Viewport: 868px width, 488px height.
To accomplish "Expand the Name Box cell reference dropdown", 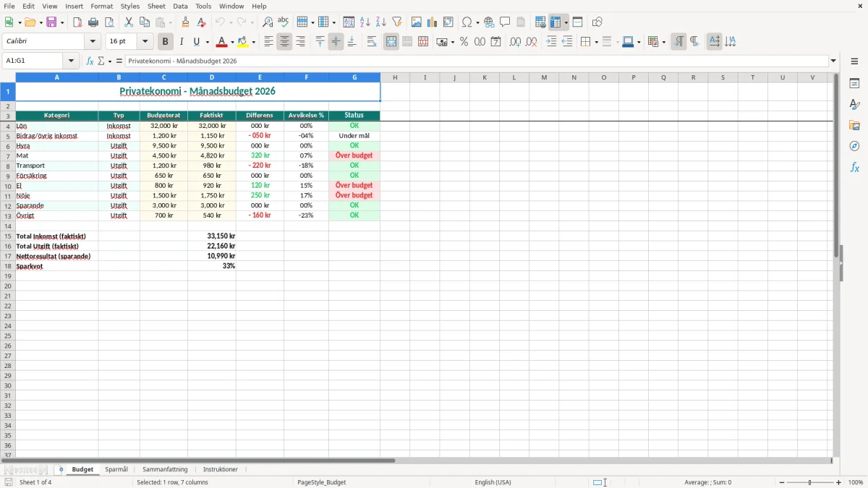I will (71, 61).
